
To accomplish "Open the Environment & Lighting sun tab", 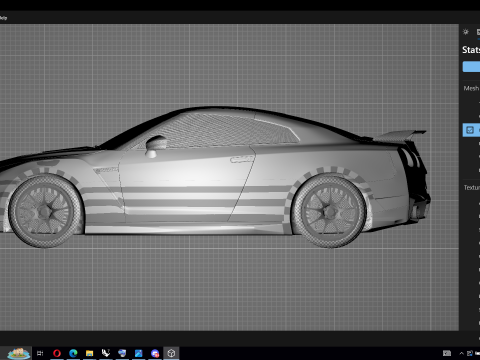I will click(x=466, y=32).
